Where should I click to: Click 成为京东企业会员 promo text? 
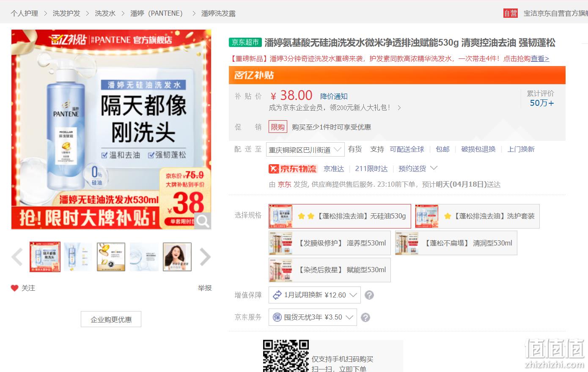click(330, 108)
